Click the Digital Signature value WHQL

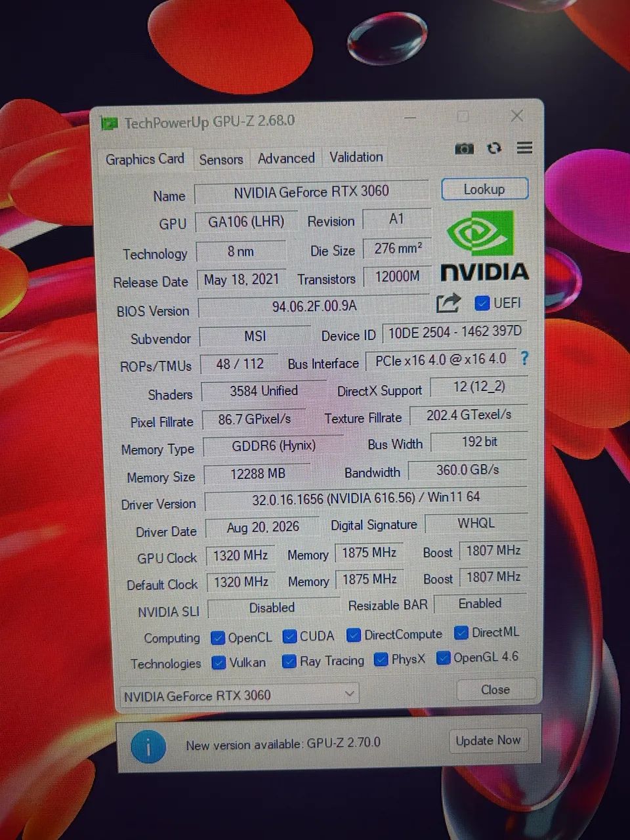[x=476, y=524]
